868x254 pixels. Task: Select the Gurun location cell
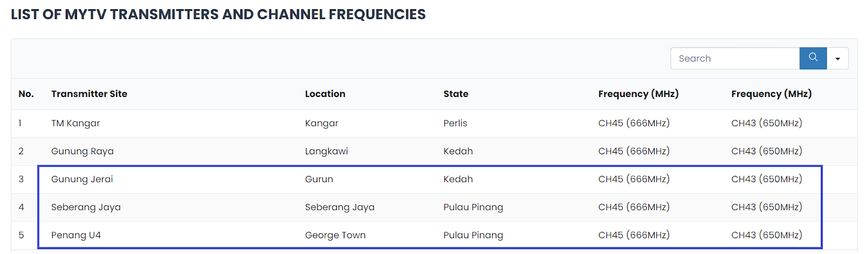pos(319,179)
